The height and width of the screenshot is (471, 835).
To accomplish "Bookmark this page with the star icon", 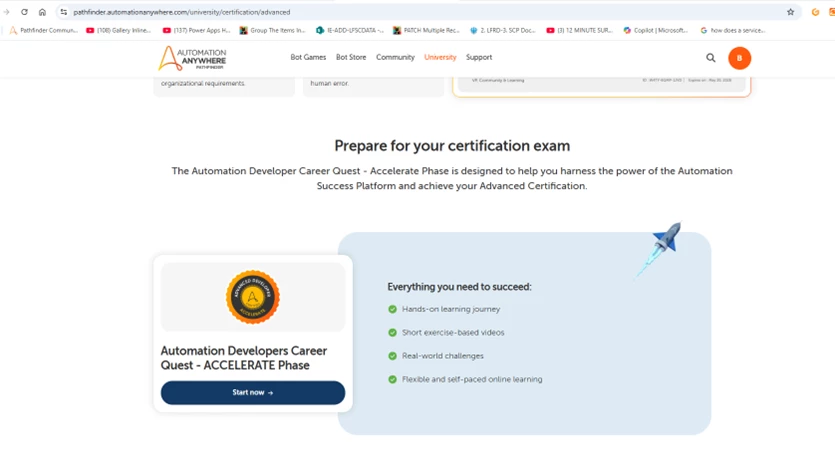I will pyautogui.click(x=790, y=12).
